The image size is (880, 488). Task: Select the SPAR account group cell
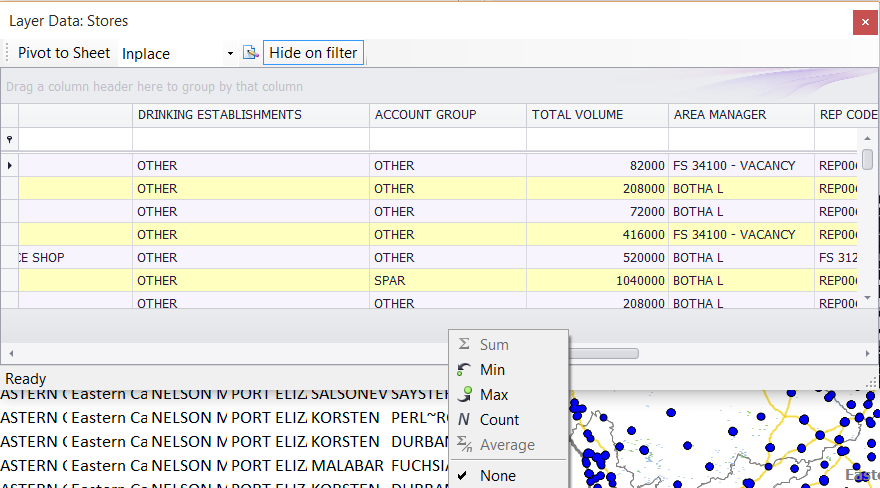tap(447, 281)
